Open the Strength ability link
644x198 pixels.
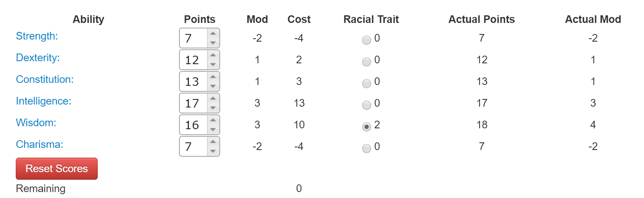[x=37, y=36]
